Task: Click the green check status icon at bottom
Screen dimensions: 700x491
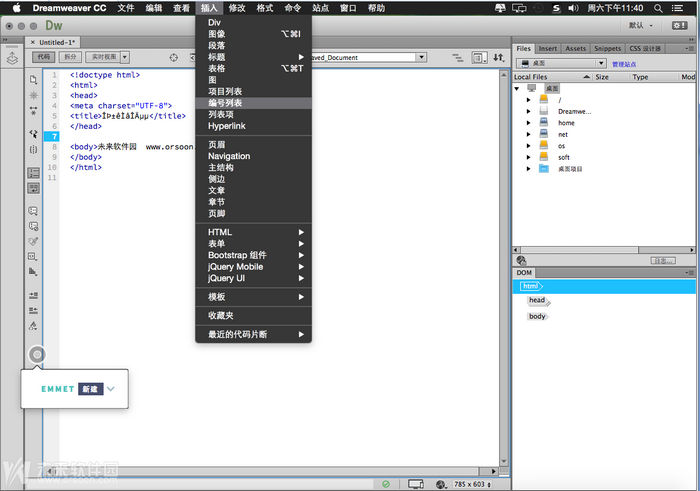Action: click(x=386, y=484)
